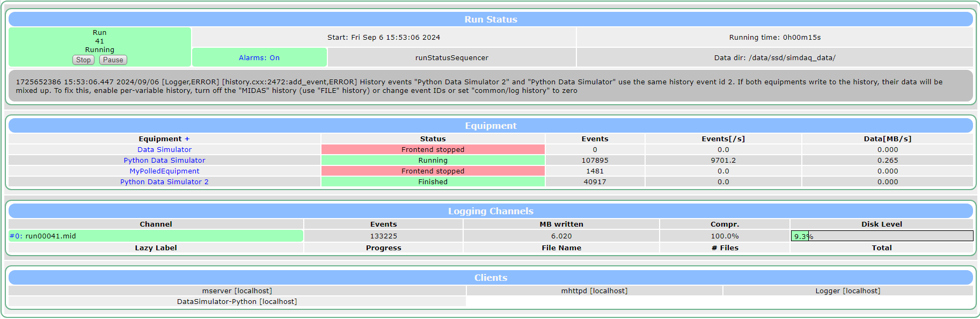Click the Equipment section header bar
The image size is (980, 319).
(x=491, y=126)
